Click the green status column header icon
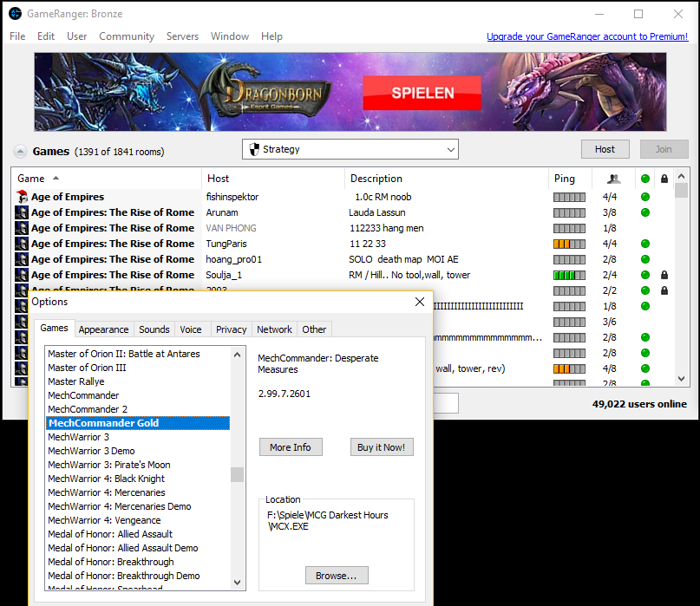This screenshot has height=606, width=700. coord(645,179)
